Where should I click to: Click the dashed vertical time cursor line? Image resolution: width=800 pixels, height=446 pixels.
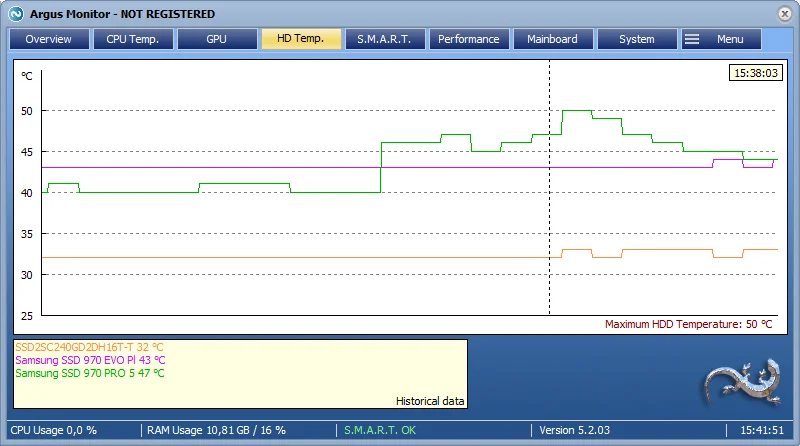point(549,188)
